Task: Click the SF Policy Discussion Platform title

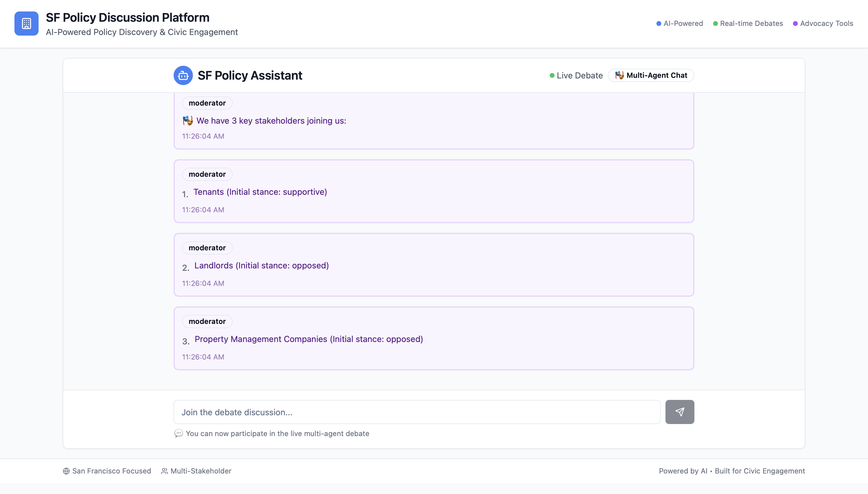Action: point(127,17)
